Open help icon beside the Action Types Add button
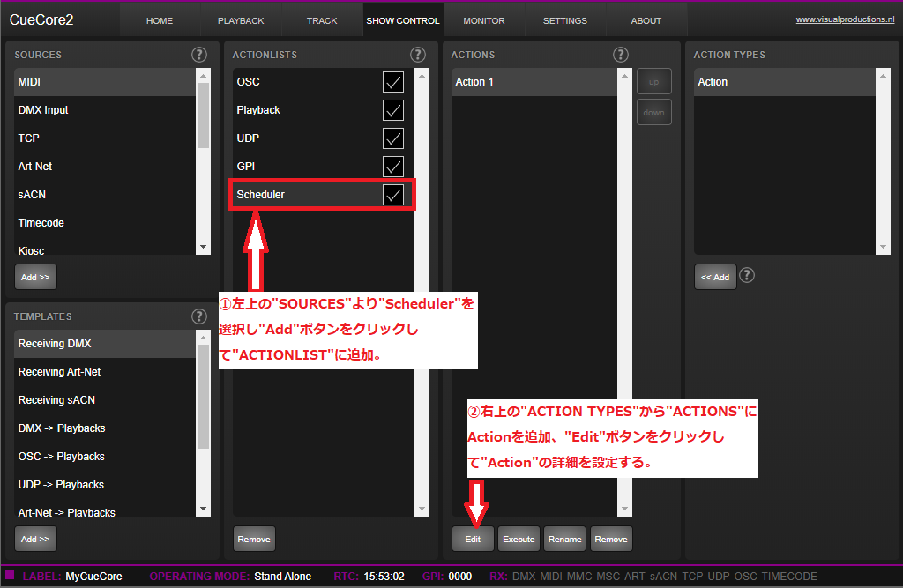 click(x=746, y=275)
